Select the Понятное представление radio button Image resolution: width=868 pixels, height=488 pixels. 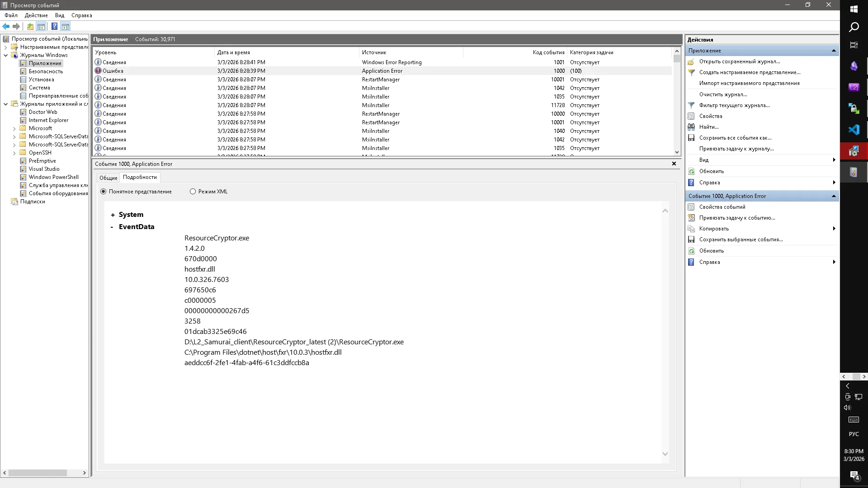coord(104,192)
